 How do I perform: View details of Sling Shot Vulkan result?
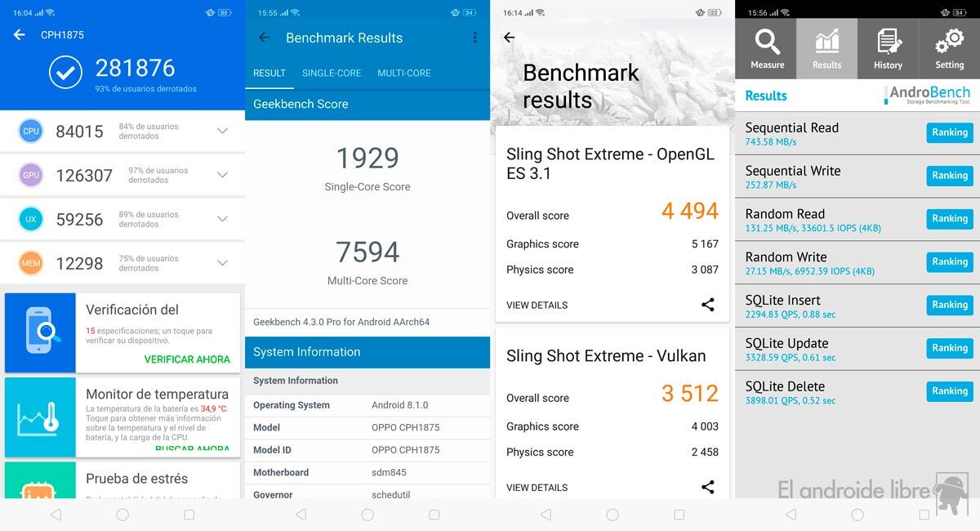[537, 488]
